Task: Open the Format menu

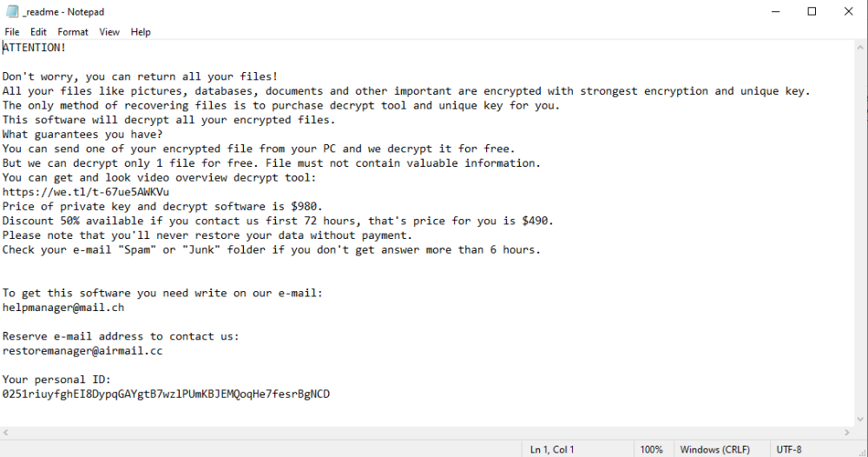Action: click(73, 32)
